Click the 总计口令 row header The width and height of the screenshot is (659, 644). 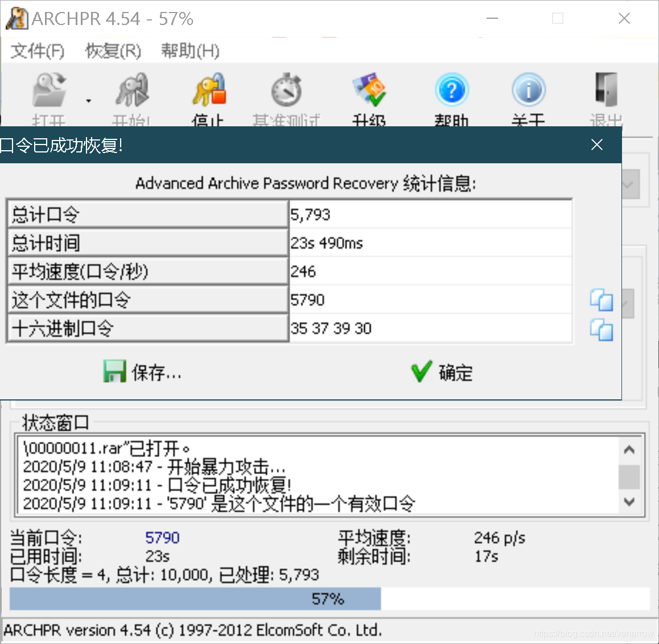(x=148, y=214)
